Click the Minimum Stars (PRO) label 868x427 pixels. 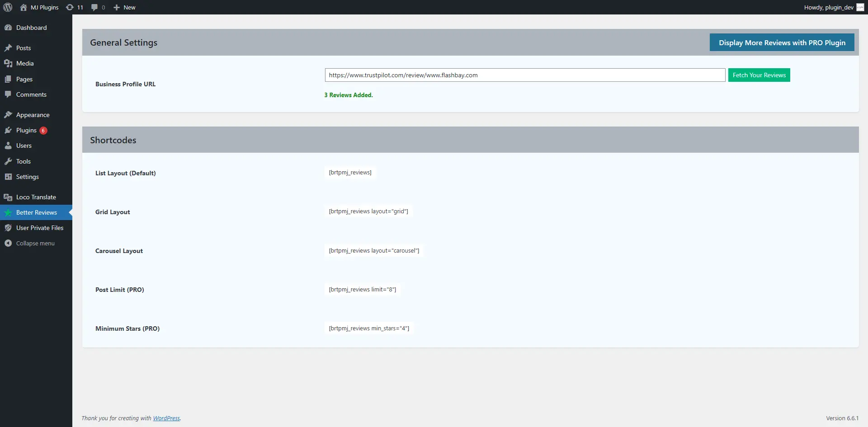127,328
